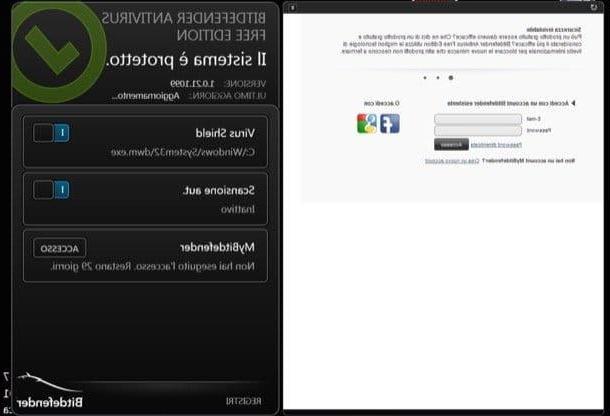Click the 'Sicurezza imbattibile' heading
Image resolution: width=610 pixels, height=416 pixels.
(554, 30)
